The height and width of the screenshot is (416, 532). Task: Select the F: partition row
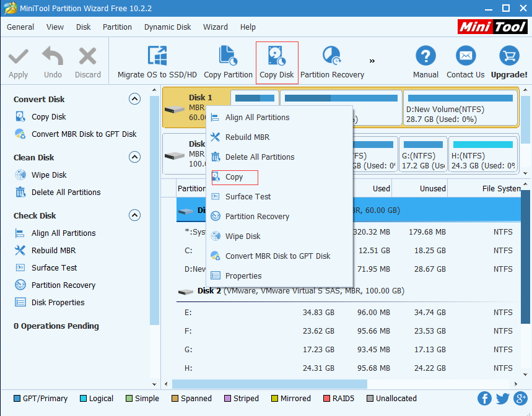349,331
